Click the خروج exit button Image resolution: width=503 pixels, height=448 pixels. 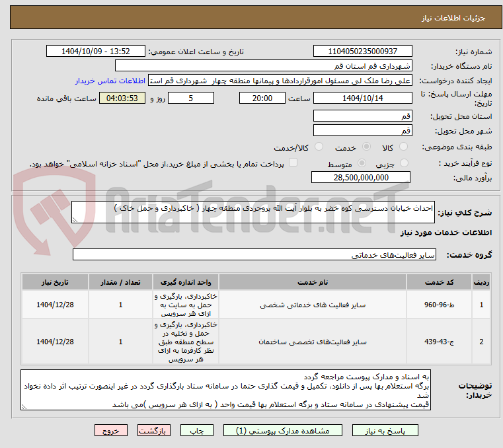point(110,430)
